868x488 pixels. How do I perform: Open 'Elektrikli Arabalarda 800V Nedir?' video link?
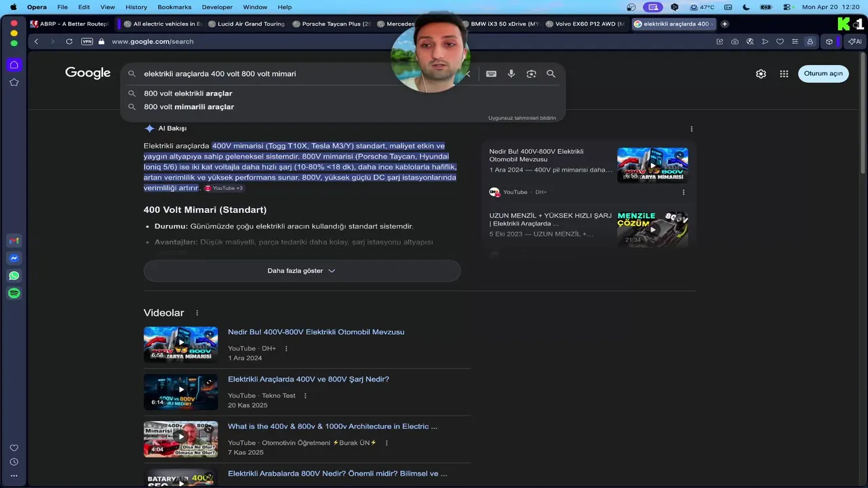coord(338,474)
